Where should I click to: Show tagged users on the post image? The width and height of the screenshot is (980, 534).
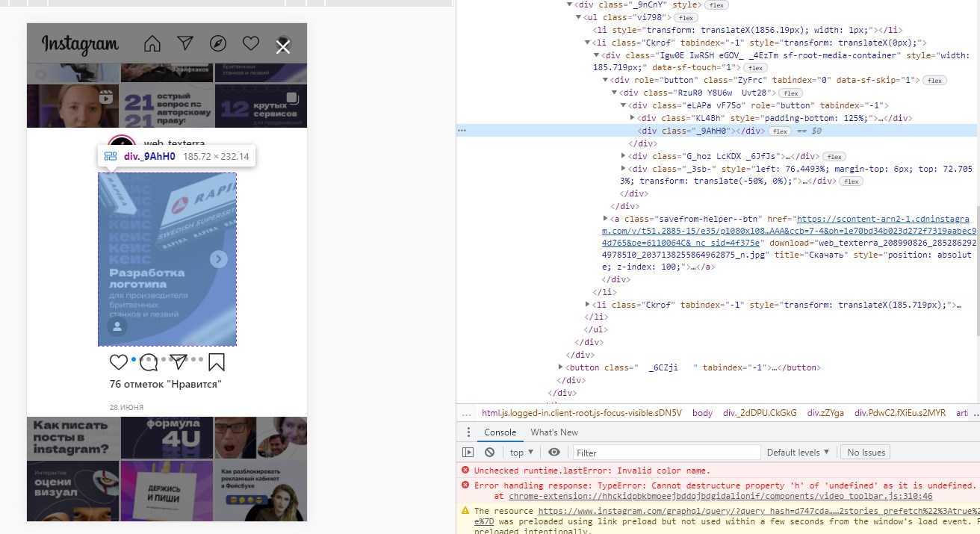pyautogui.click(x=117, y=327)
